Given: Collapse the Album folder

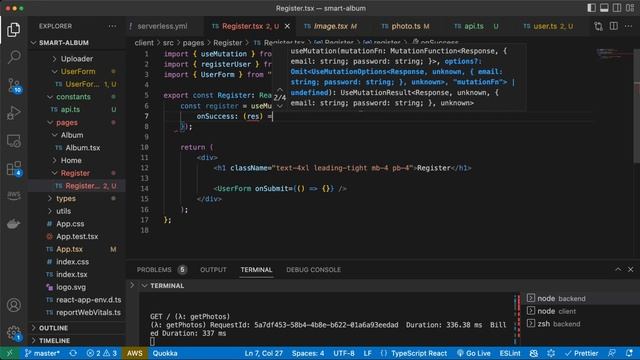Looking at the screenshot, I should pos(72,135).
